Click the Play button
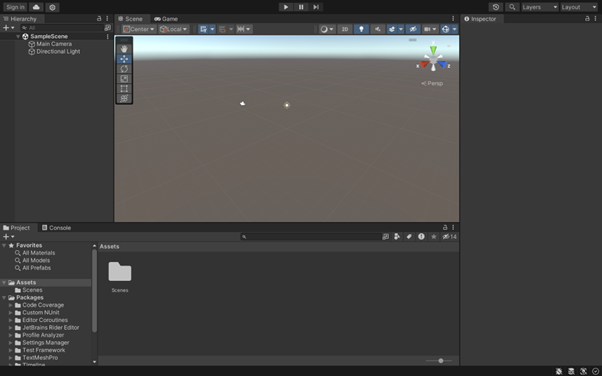The height and width of the screenshot is (376, 602). click(x=286, y=7)
